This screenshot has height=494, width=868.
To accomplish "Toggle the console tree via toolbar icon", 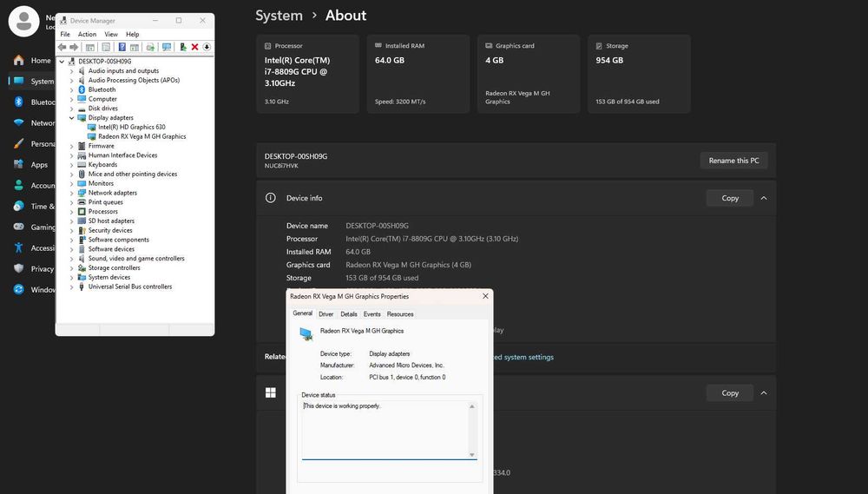I will click(x=90, y=47).
